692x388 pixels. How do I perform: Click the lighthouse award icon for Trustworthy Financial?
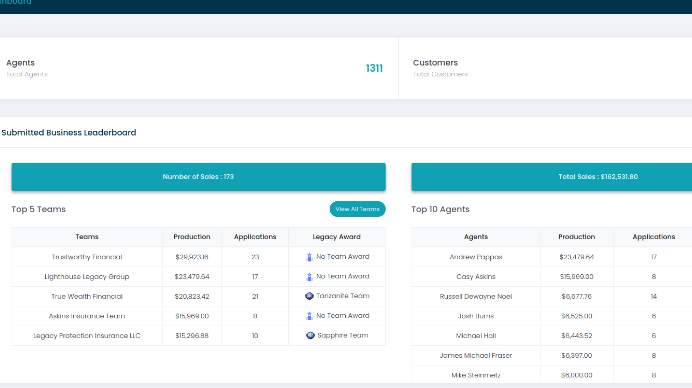(x=309, y=257)
